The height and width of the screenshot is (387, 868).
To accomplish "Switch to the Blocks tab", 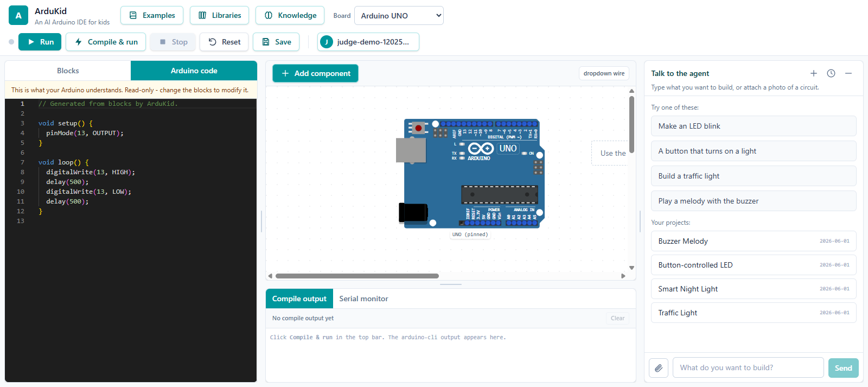I will (68, 71).
